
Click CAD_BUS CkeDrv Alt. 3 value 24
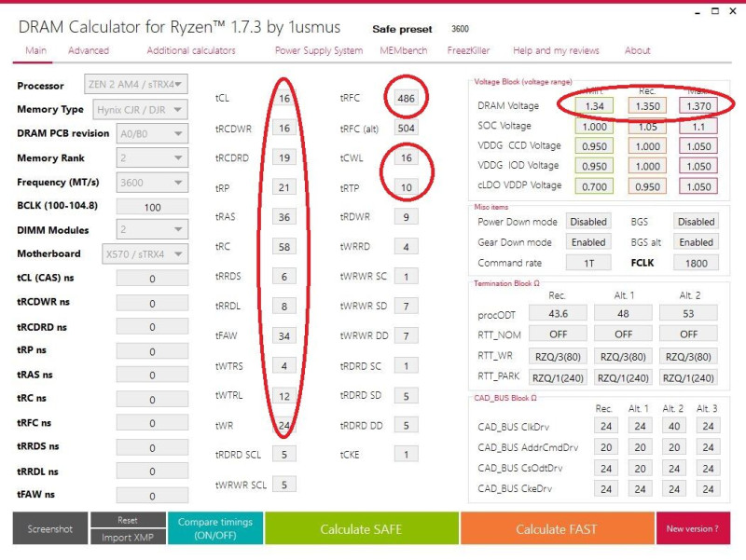pos(708,488)
